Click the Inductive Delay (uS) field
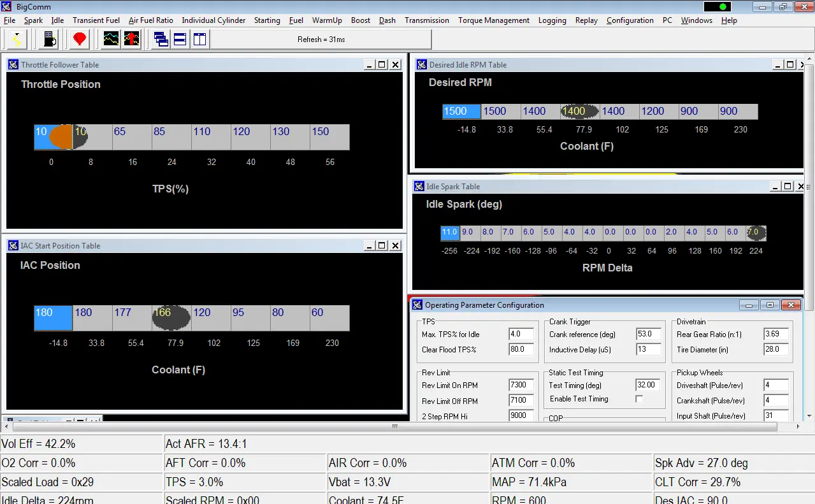 coord(649,349)
